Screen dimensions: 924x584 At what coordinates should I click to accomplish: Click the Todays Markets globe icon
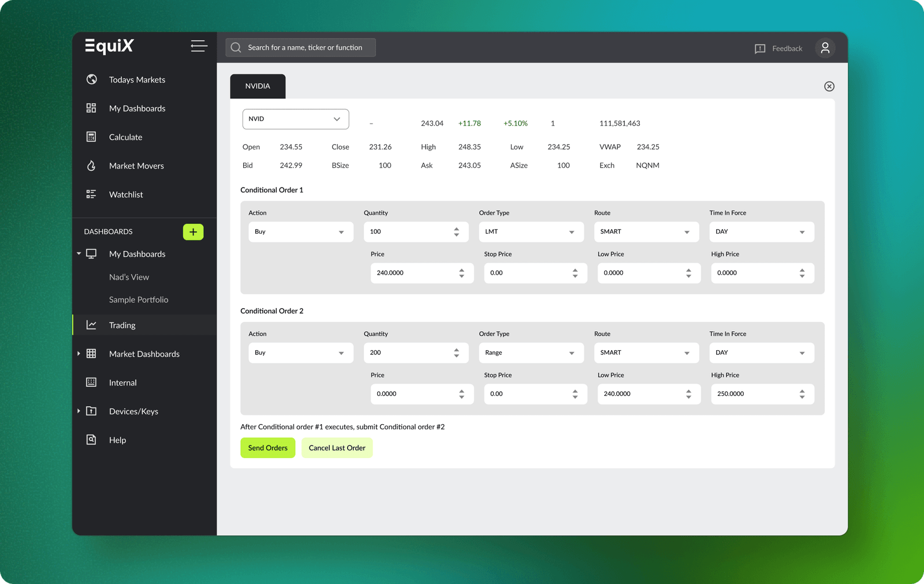click(x=91, y=80)
